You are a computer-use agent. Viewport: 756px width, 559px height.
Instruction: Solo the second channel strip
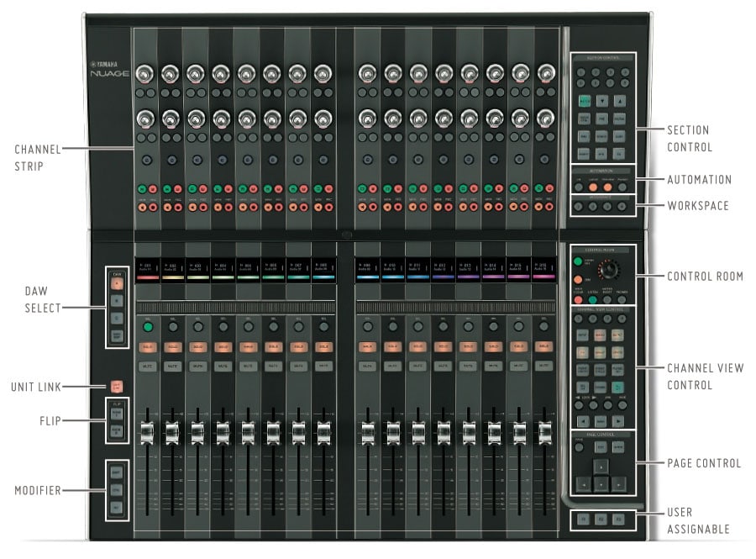click(172, 346)
